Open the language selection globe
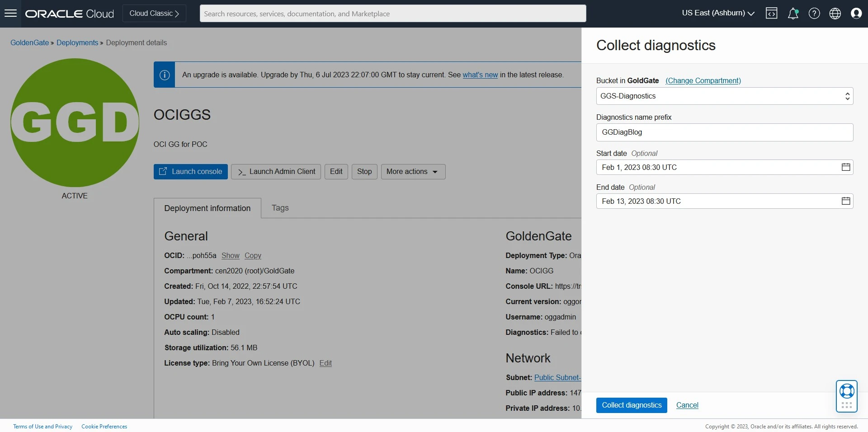868x432 pixels. coord(835,14)
